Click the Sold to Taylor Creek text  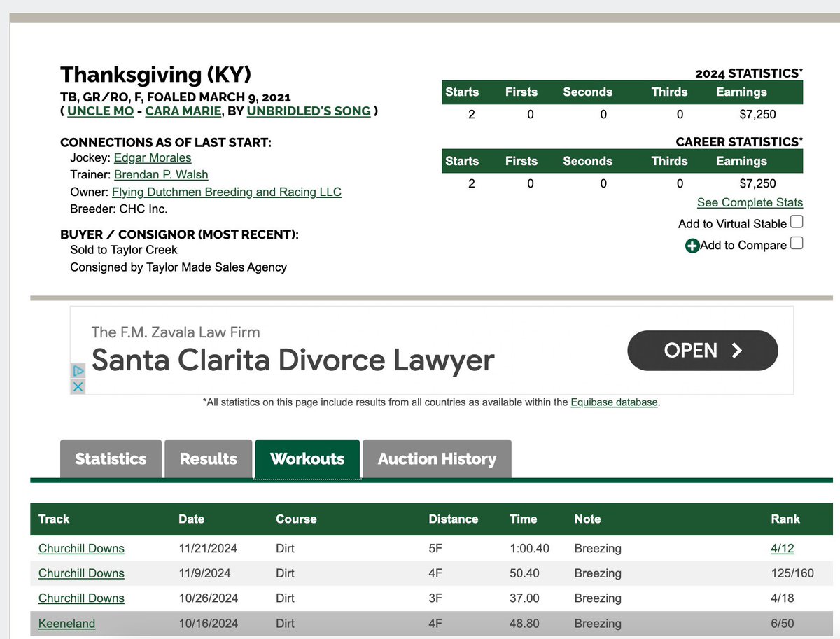(x=124, y=250)
